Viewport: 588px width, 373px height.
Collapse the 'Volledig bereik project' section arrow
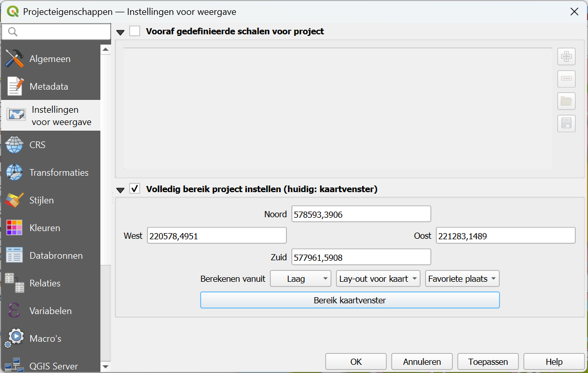120,190
